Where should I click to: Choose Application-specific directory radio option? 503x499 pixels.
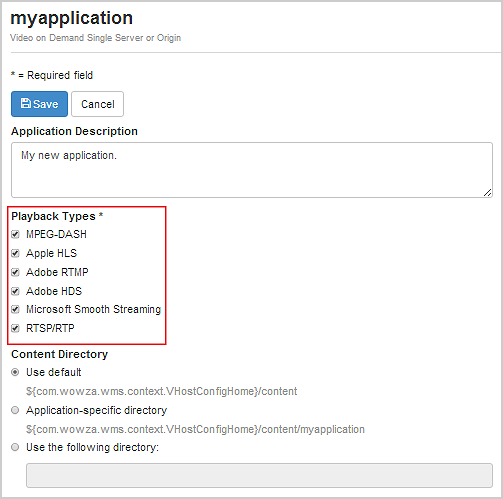point(15,410)
